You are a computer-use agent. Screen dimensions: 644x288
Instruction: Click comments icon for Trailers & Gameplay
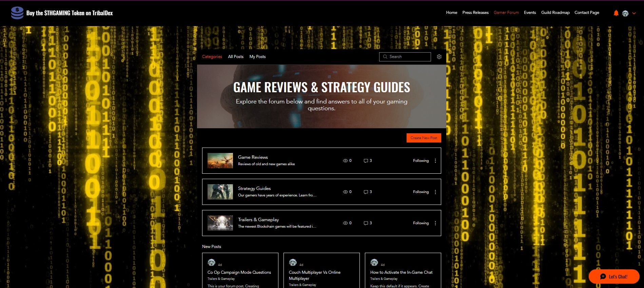[x=366, y=223]
